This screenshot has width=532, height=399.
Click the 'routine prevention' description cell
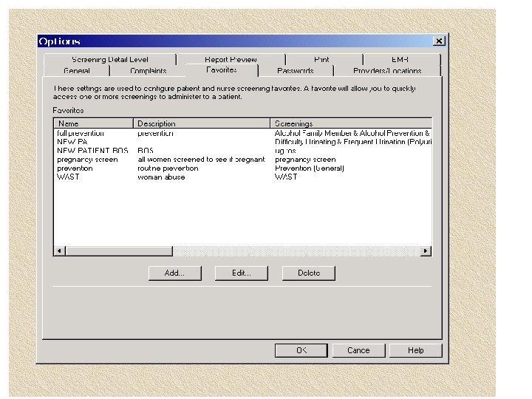(168, 168)
